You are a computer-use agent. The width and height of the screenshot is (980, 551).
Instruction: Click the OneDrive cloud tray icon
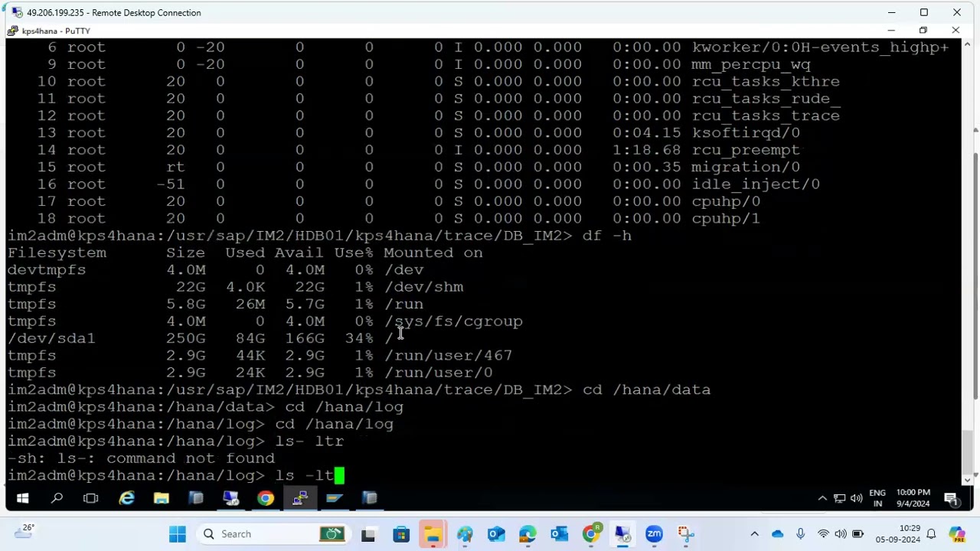[777, 534]
